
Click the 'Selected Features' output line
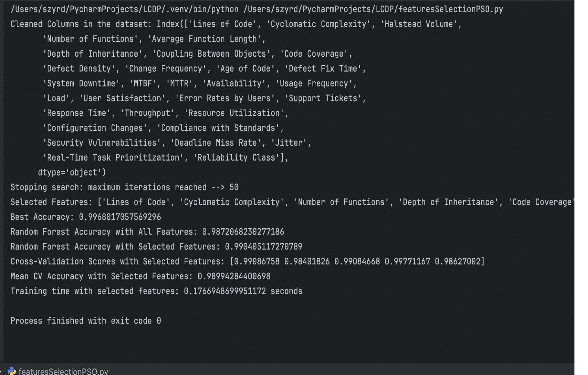coord(292,202)
